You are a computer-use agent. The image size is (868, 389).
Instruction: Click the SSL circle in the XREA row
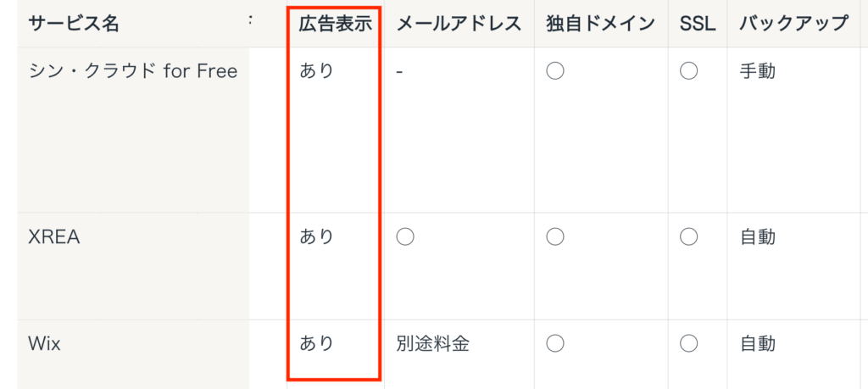[x=688, y=237]
